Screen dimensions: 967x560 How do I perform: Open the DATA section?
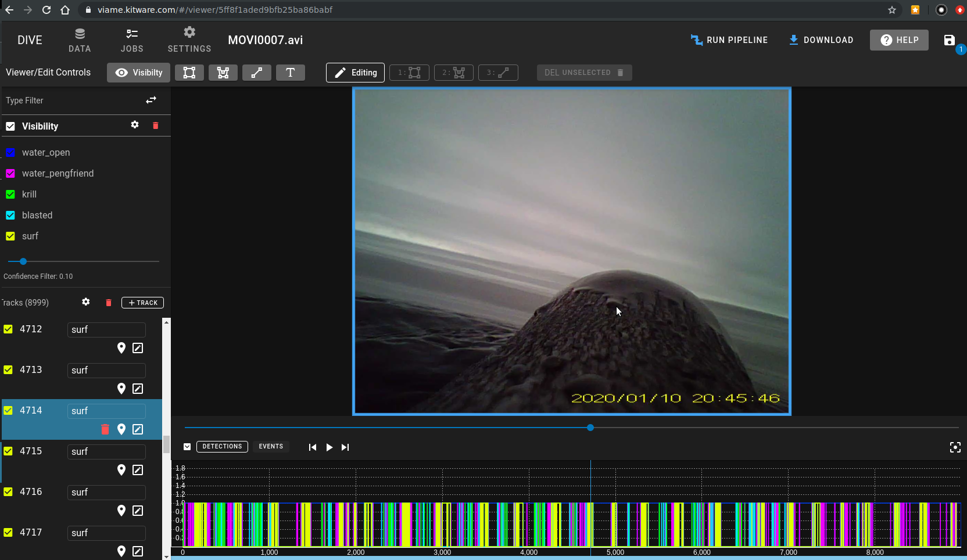[x=80, y=40]
